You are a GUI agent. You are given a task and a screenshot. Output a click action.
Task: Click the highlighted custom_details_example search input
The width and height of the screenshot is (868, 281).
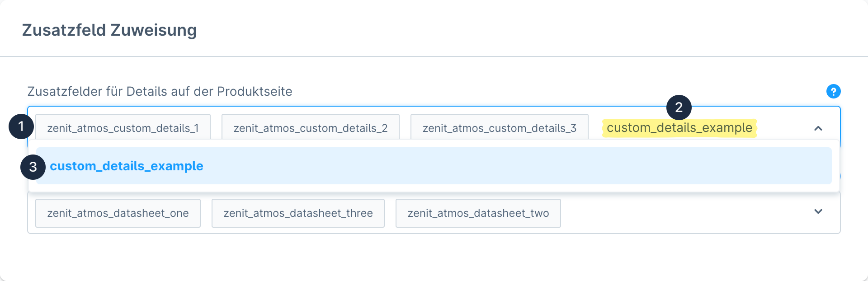click(679, 128)
